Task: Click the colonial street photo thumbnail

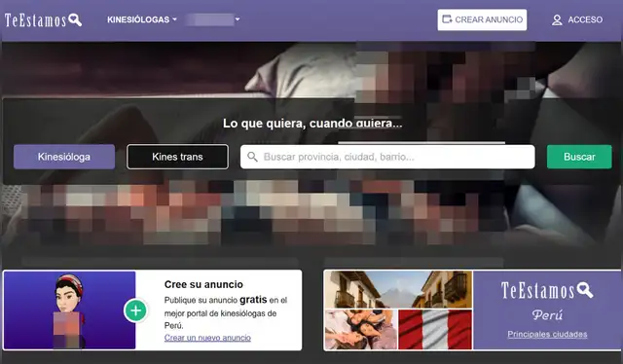Action: tap(398, 290)
